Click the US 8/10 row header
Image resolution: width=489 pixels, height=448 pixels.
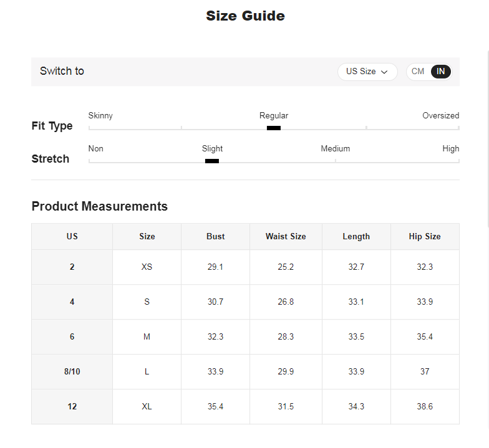72,371
